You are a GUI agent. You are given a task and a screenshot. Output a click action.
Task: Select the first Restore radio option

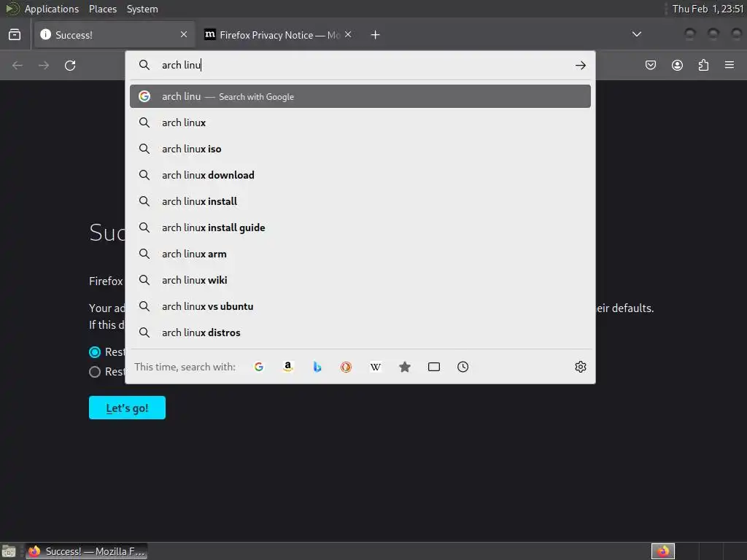(95, 352)
